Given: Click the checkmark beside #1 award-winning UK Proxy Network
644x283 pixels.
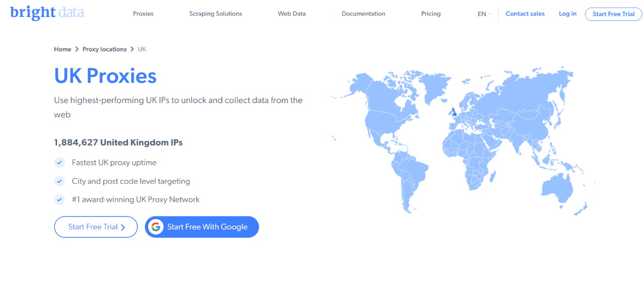Looking at the screenshot, I should pyautogui.click(x=60, y=199).
